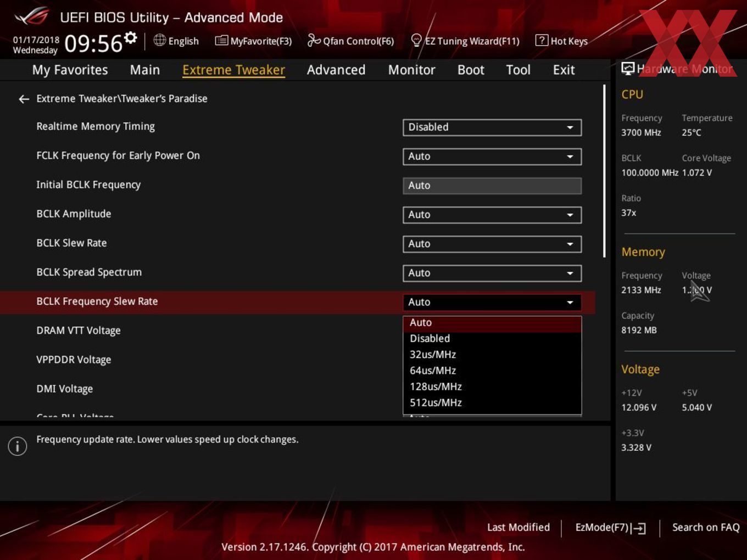The height and width of the screenshot is (560, 747).
Task: Click 3.328 V voltage reading
Action: point(636,447)
